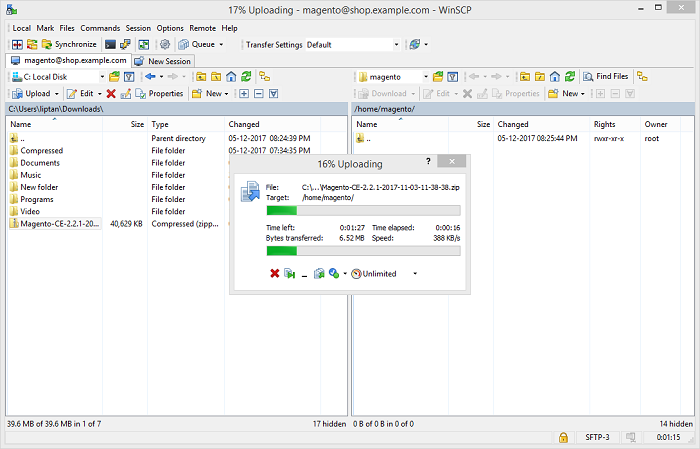The height and width of the screenshot is (449, 700).
Task: Click local Rename pencil icon
Action: tap(126, 93)
